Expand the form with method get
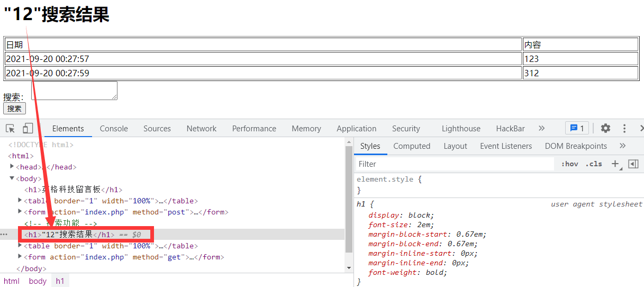This screenshot has width=644, height=287. [20, 257]
